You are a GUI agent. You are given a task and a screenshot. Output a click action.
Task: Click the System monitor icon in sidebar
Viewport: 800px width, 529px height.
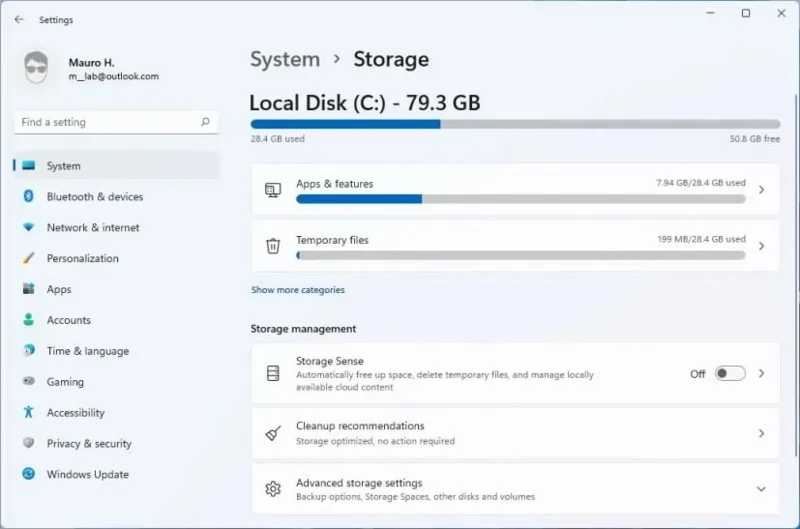pos(29,165)
